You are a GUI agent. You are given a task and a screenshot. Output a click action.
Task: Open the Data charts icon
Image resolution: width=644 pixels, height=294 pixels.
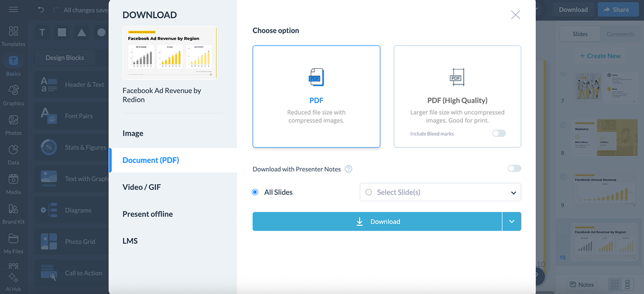(13, 150)
